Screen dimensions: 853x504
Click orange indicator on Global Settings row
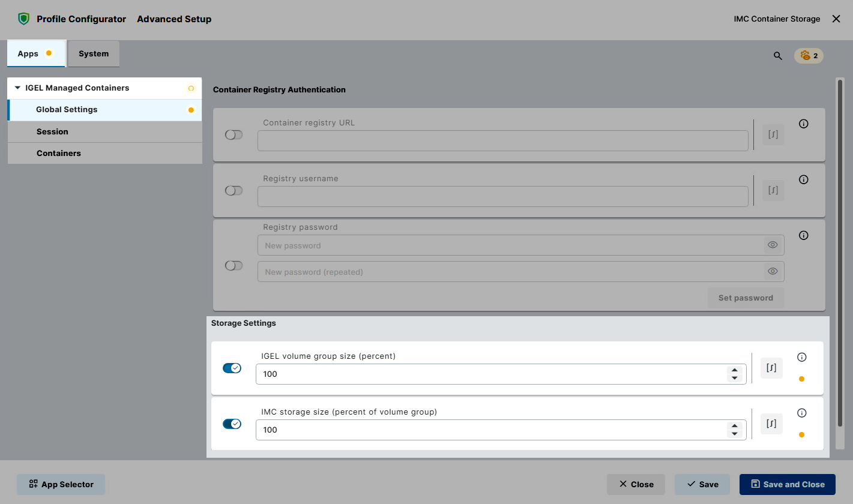(191, 110)
